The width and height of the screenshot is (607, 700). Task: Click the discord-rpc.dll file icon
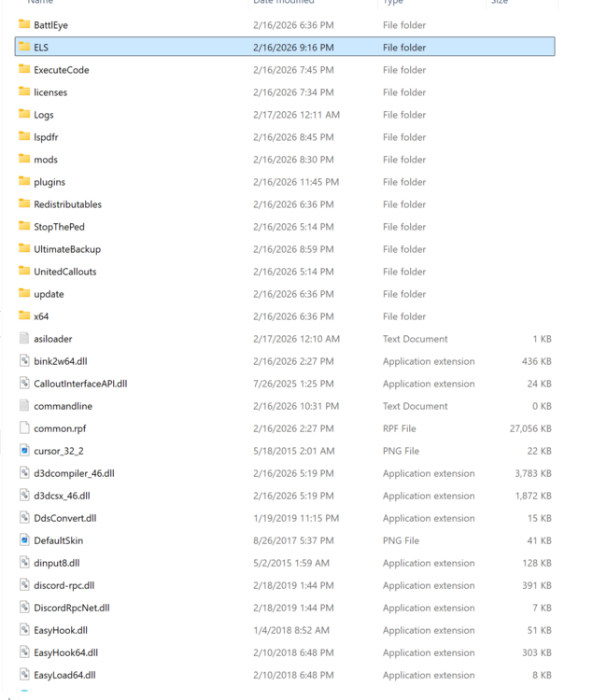[24, 584]
